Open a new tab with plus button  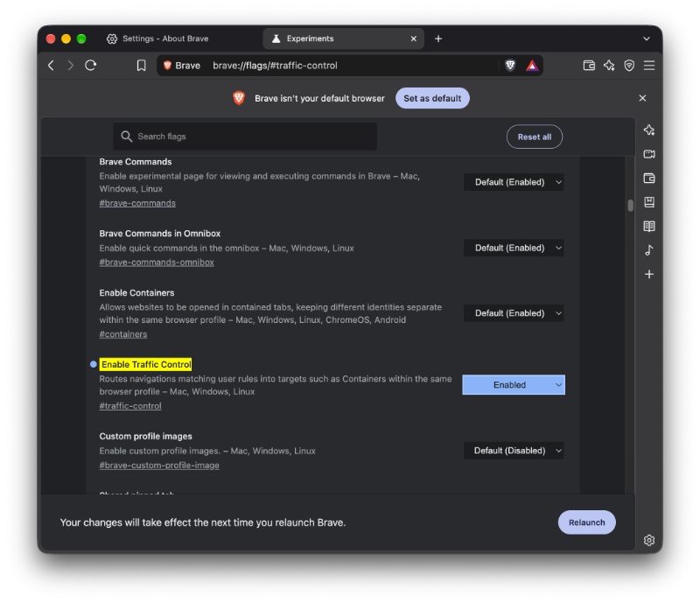(x=438, y=39)
